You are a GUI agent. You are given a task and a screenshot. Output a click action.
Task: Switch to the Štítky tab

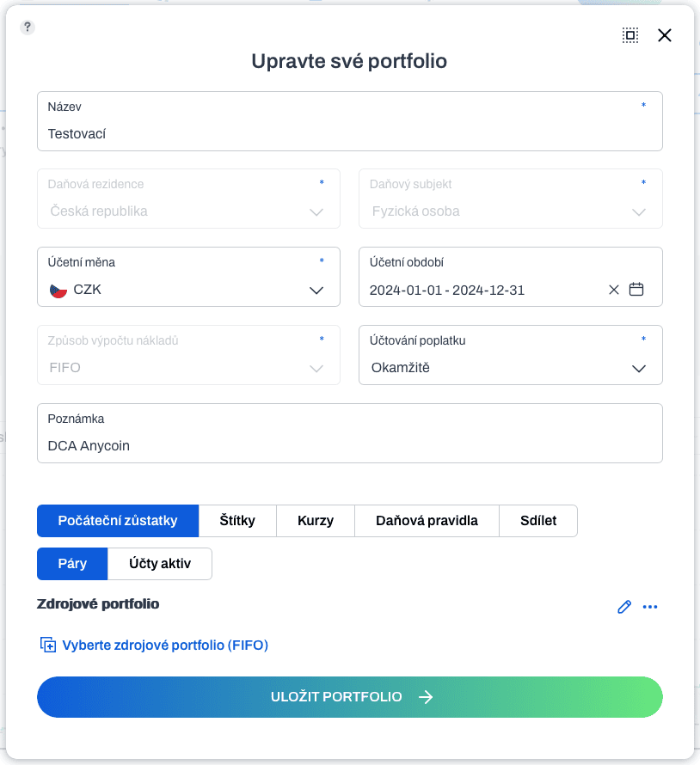pos(237,521)
